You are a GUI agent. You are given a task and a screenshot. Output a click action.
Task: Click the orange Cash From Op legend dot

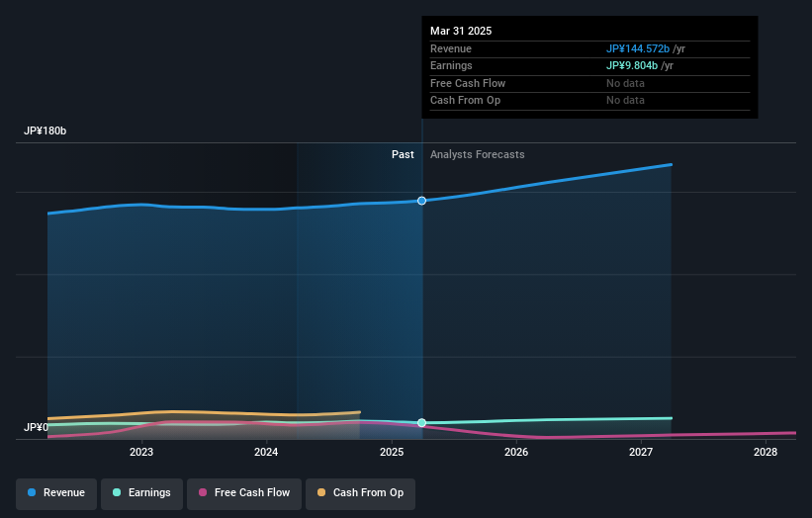pyautogui.click(x=321, y=492)
